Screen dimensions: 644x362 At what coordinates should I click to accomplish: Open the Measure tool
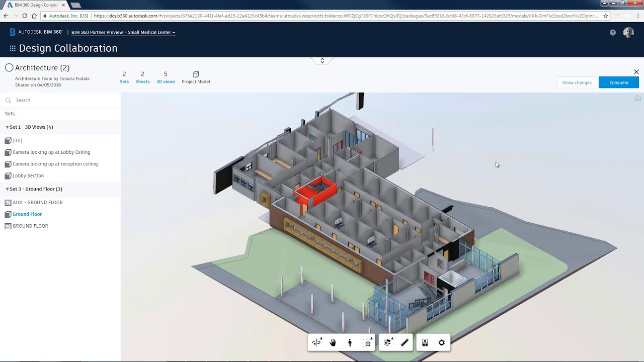coord(405,342)
